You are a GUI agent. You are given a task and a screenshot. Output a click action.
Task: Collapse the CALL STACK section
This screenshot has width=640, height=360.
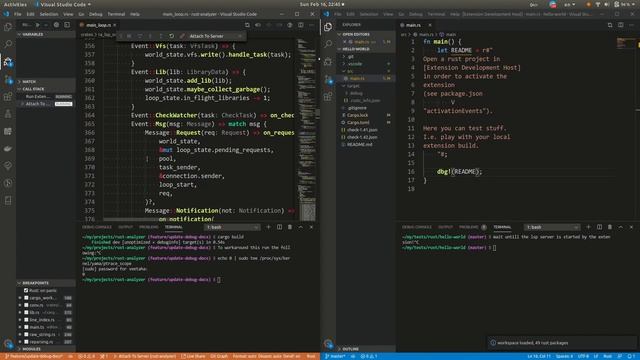click(46, 89)
